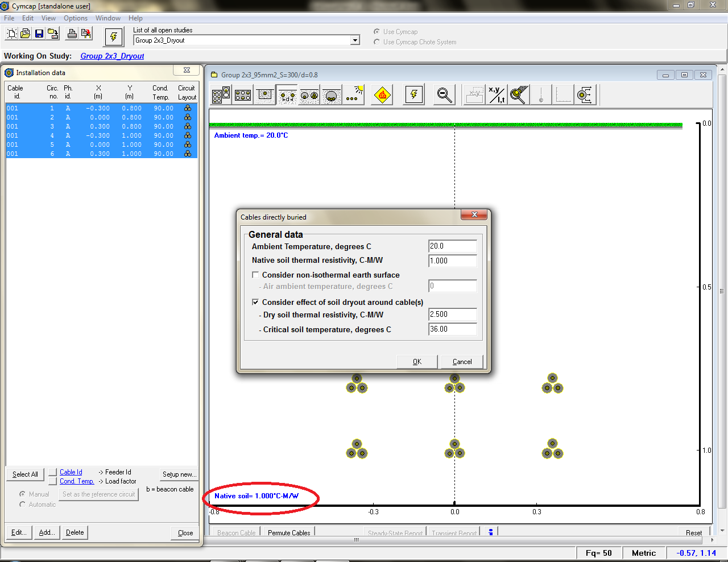Enable non-isothermal earth surface checkbox

click(255, 275)
